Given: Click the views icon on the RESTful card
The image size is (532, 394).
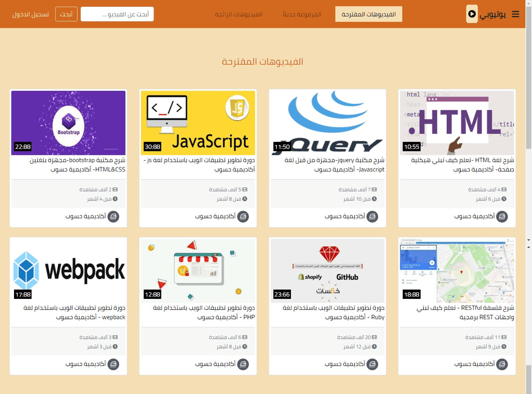Looking at the screenshot, I should coord(504,337).
